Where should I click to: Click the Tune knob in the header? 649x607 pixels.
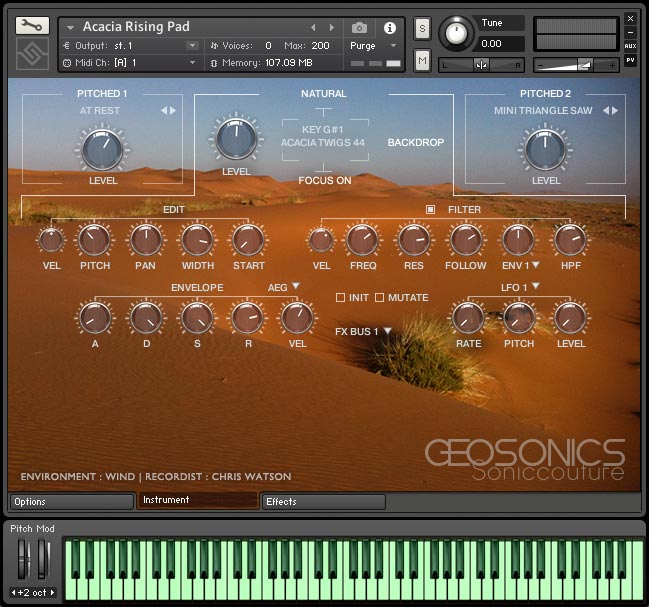coord(456,34)
